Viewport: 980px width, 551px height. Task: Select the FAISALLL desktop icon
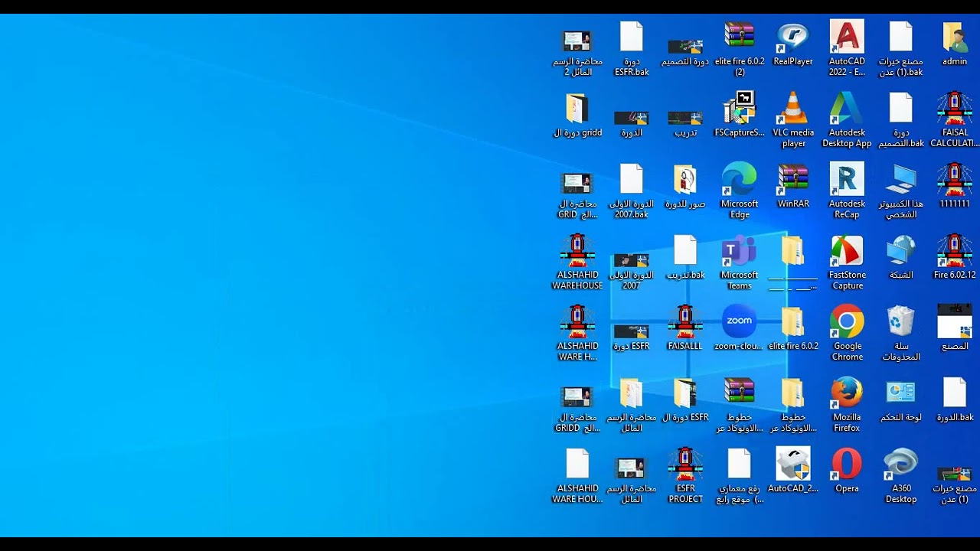[685, 328]
